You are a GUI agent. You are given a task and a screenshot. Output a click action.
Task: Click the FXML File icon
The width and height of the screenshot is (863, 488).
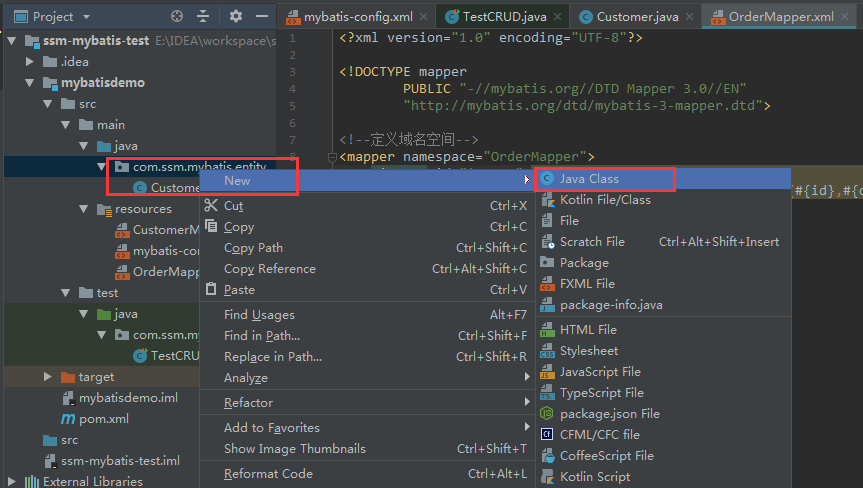tap(547, 284)
